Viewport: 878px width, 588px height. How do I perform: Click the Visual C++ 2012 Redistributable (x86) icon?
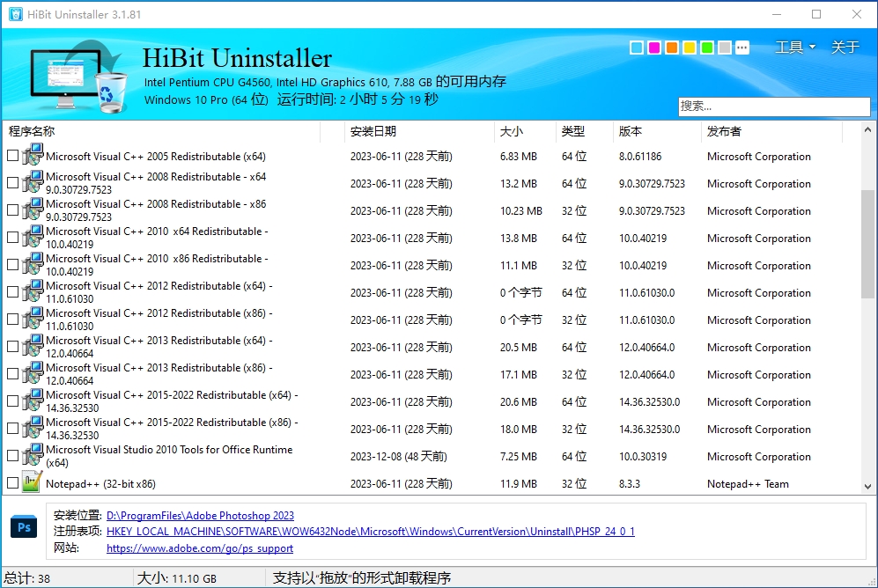pyautogui.click(x=33, y=319)
